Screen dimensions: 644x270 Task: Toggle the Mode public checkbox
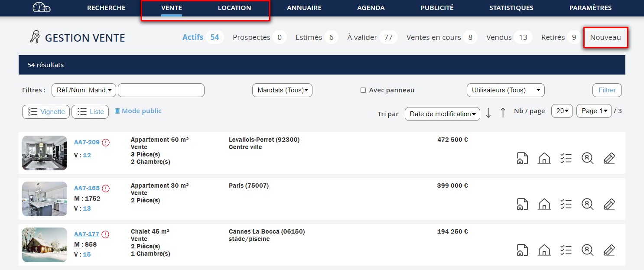tap(117, 111)
